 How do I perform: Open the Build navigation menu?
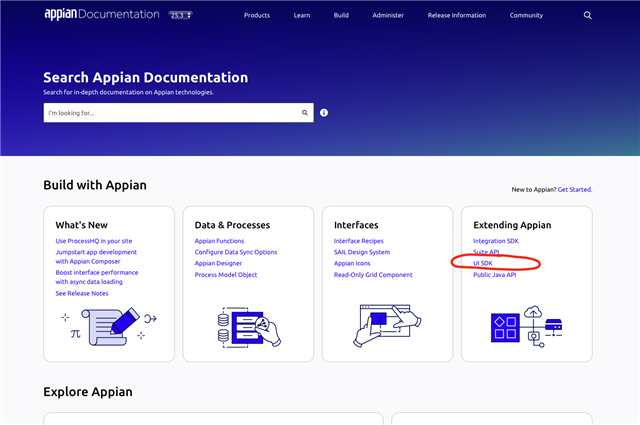coord(341,16)
